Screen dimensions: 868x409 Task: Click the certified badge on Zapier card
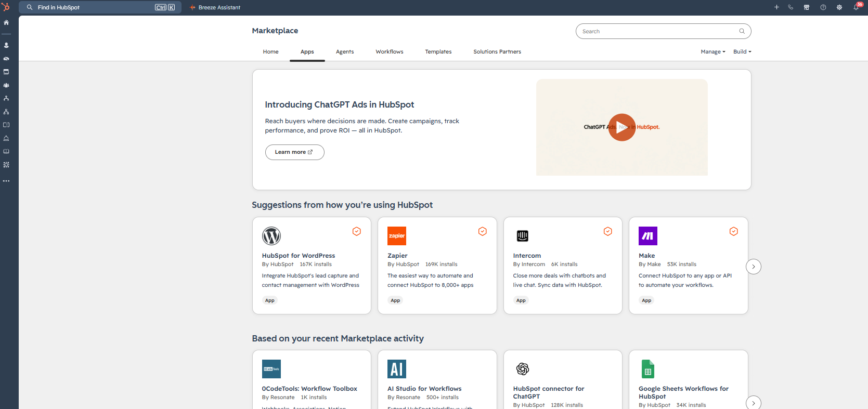pos(483,231)
